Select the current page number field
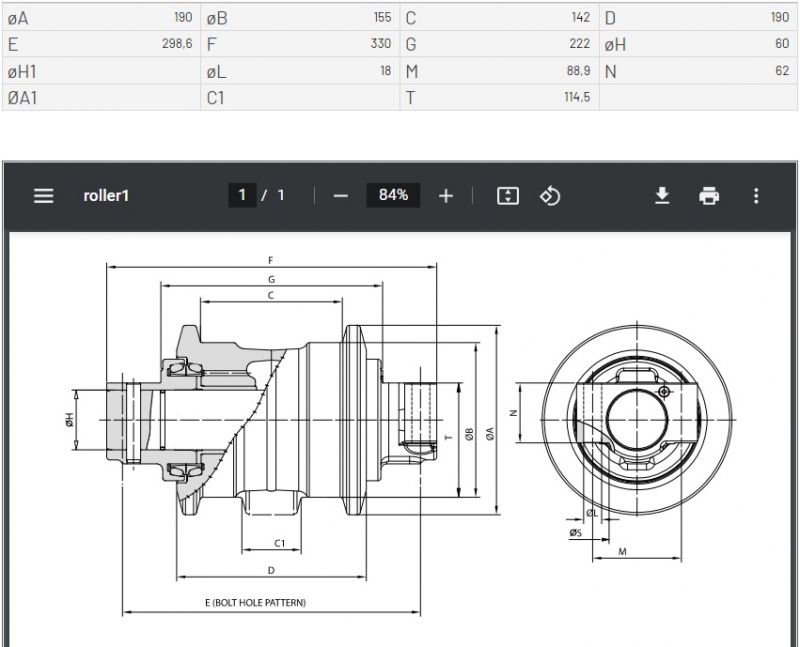Viewport: 800px width, 647px height. (x=241, y=196)
